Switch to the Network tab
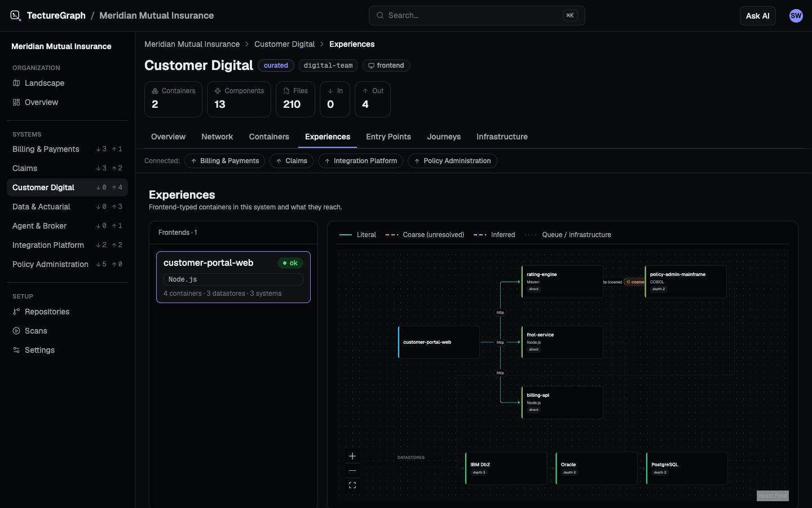This screenshot has width=812, height=508. coord(217,137)
